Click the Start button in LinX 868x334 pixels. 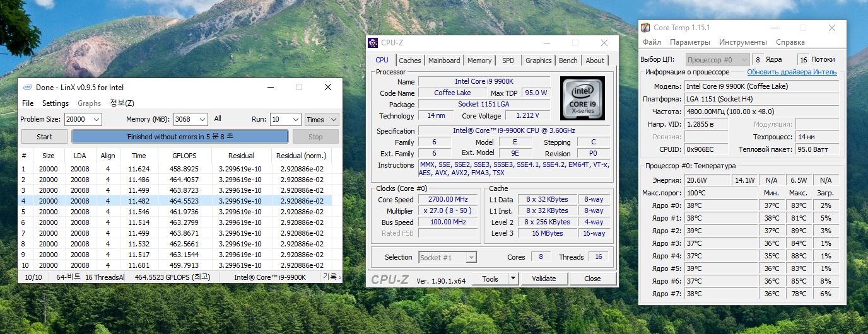[45, 137]
